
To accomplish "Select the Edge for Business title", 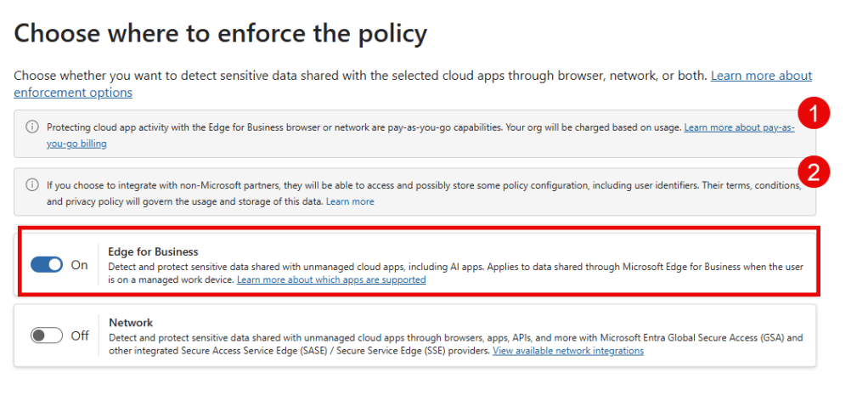I will [x=153, y=251].
